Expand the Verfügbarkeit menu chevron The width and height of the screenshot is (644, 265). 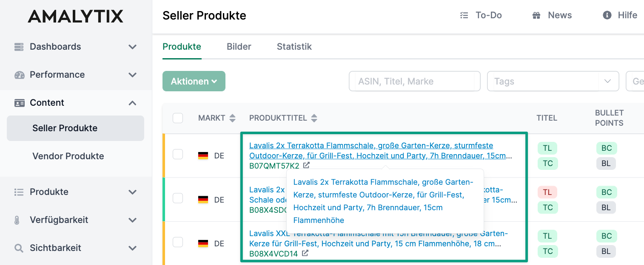pyautogui.click(x=133, y=220)
